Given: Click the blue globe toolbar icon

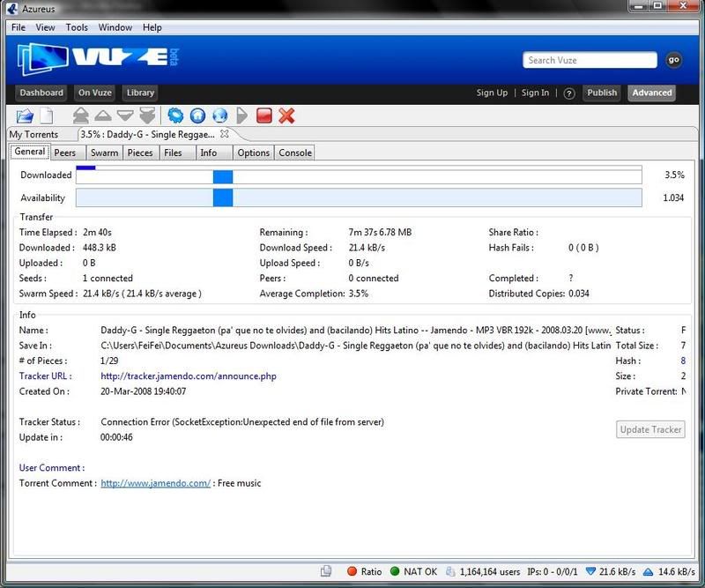Looking at the screenshot, I should coord(219,115).
